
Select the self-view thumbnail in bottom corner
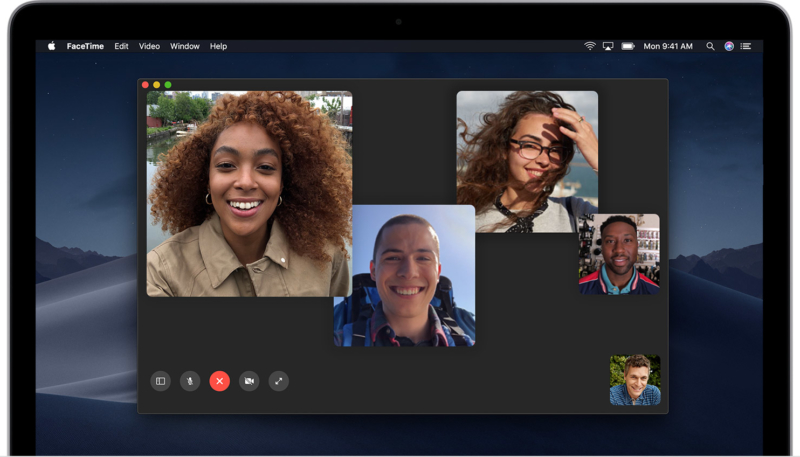(x=635, y=380)
